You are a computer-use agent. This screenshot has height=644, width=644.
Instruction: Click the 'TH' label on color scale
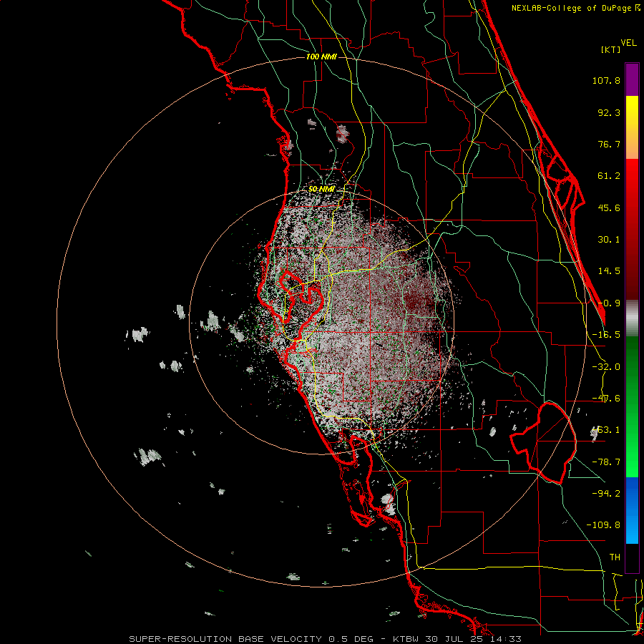[615, 557]
